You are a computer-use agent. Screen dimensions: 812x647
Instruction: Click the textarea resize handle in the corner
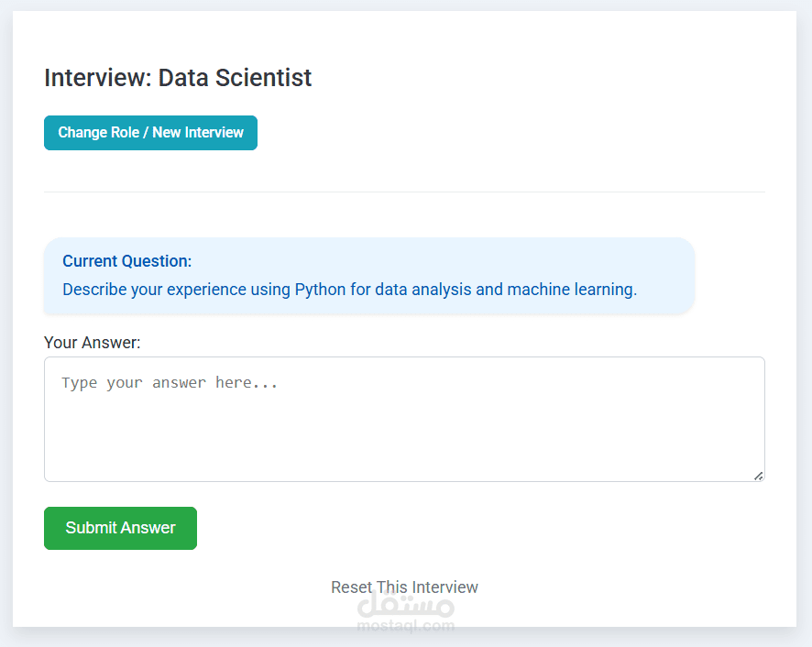coord(758,476)
